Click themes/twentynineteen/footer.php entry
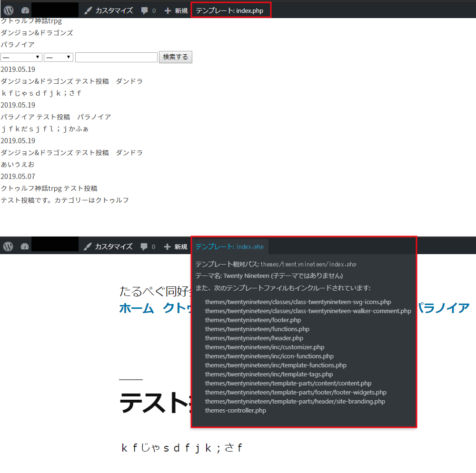This screenshot has height=473, width=476. (253, 320)
